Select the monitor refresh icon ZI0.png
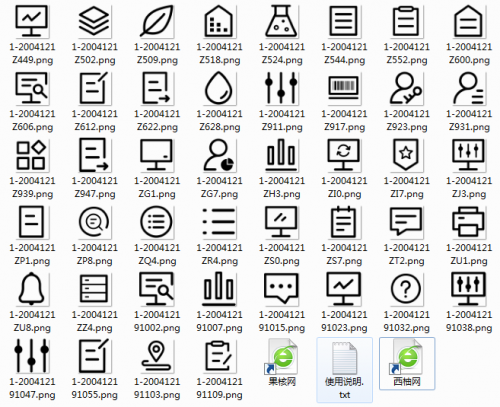Viewport: 500px width, 407px height. click(x=344, y=155)
